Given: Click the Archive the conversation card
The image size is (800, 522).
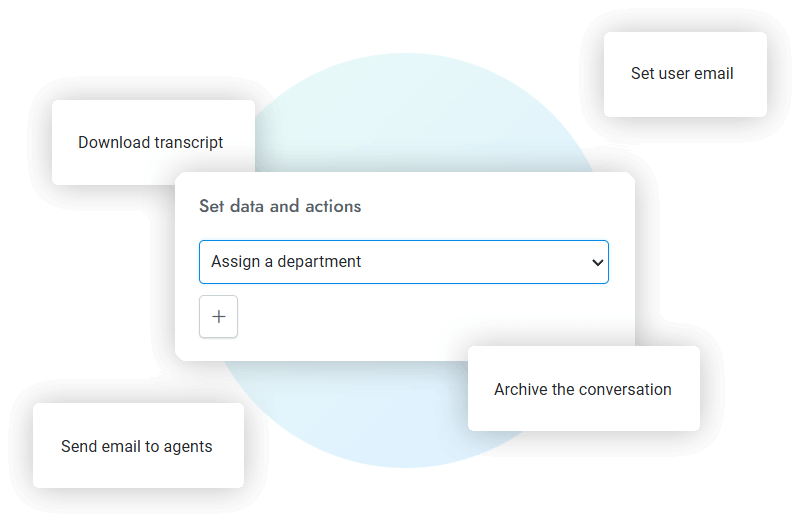Looking at the screenshot, I should pos(583,389).
